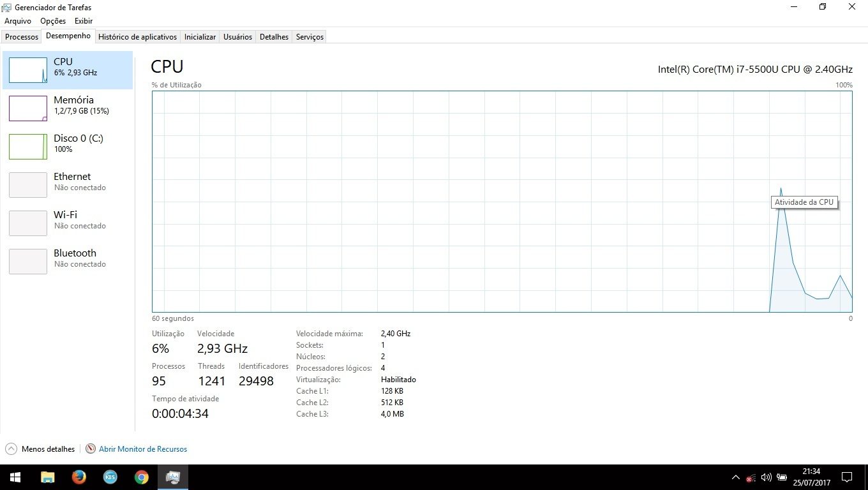868x490 pixels.
Task: Open the Serviços tab
Action: 310,37
